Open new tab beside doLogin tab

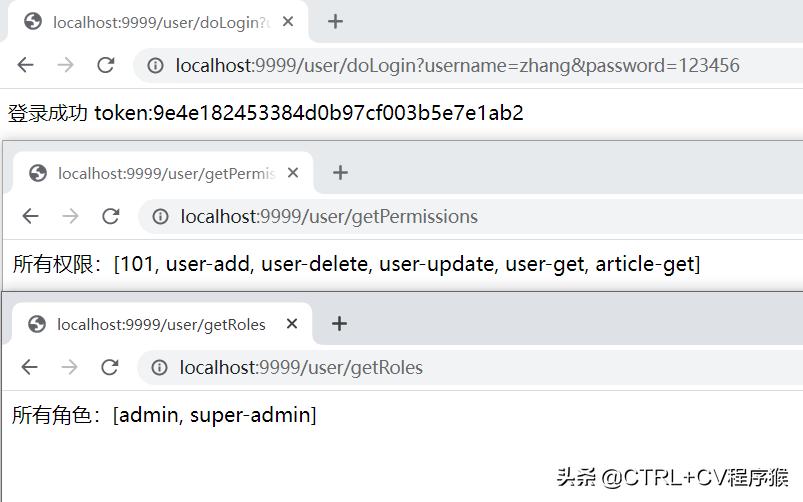point(336,21)
